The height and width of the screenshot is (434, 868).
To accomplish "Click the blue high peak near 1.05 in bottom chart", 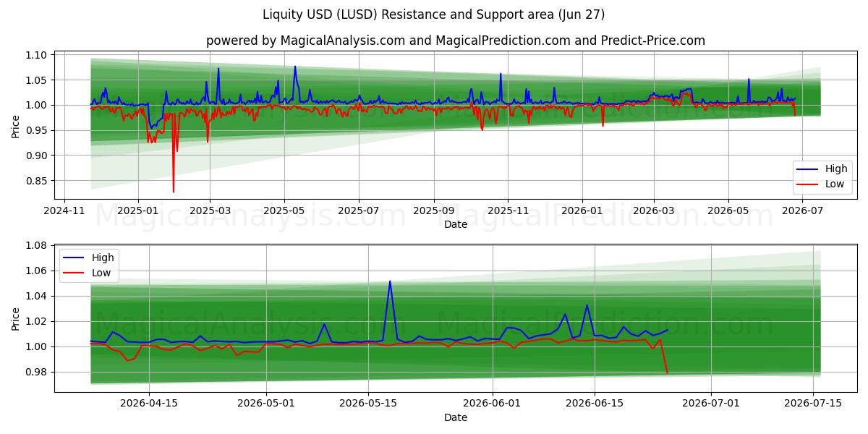I will 390,282.
